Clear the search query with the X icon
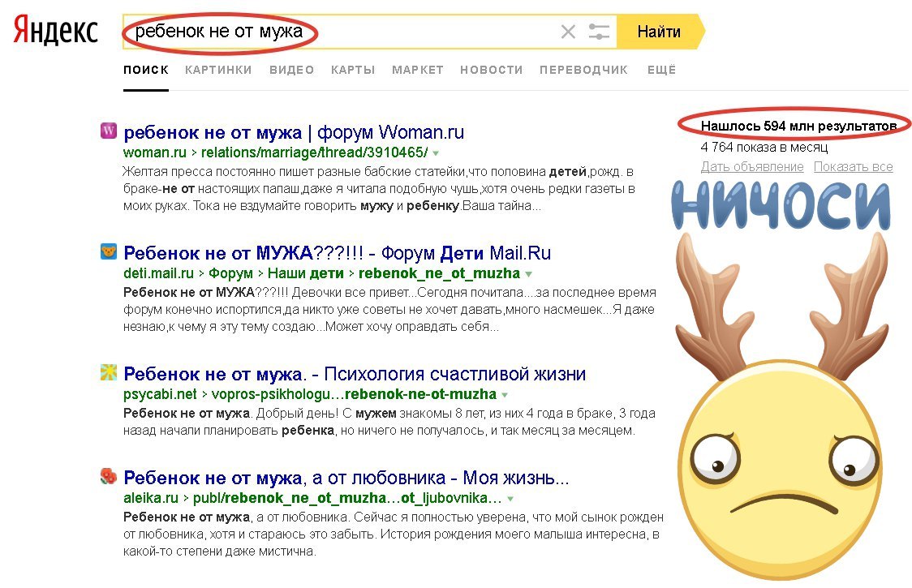The height and width of the screenshot is (588, 912). tap(568, 32)
